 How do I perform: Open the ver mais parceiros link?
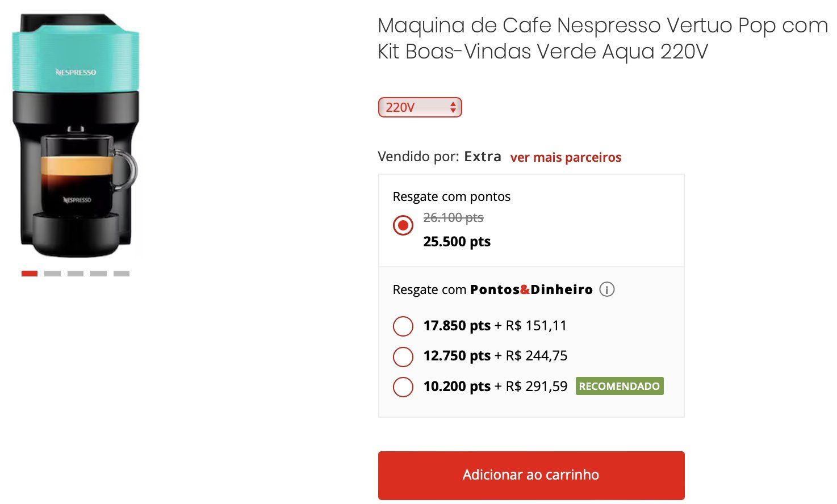(566, 157)
